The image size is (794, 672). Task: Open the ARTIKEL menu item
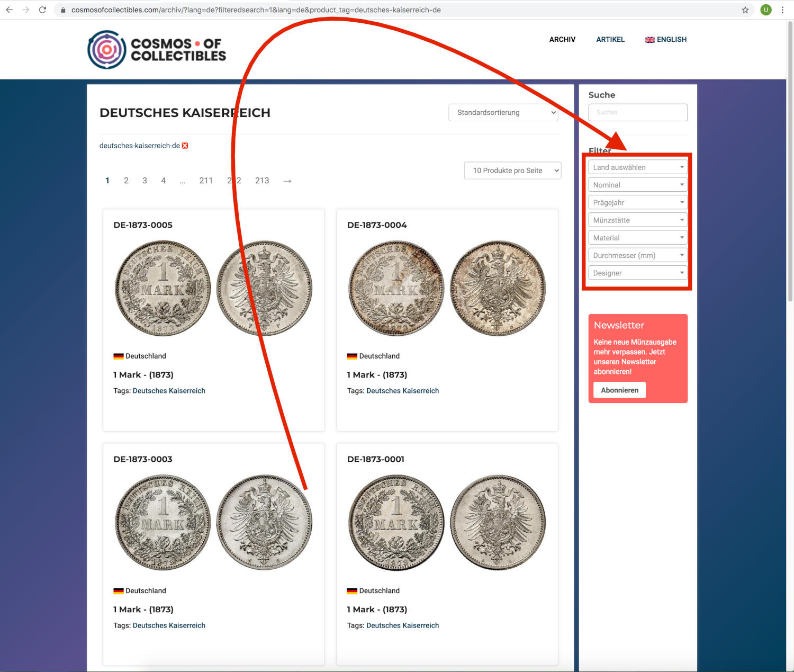point(610,39)
